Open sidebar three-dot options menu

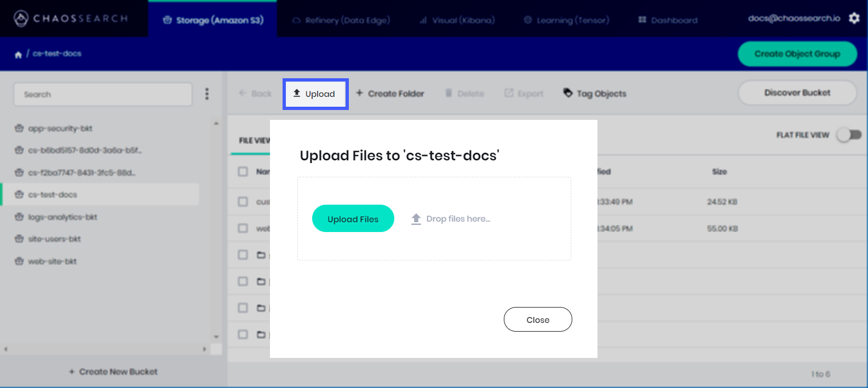point(207,94)
